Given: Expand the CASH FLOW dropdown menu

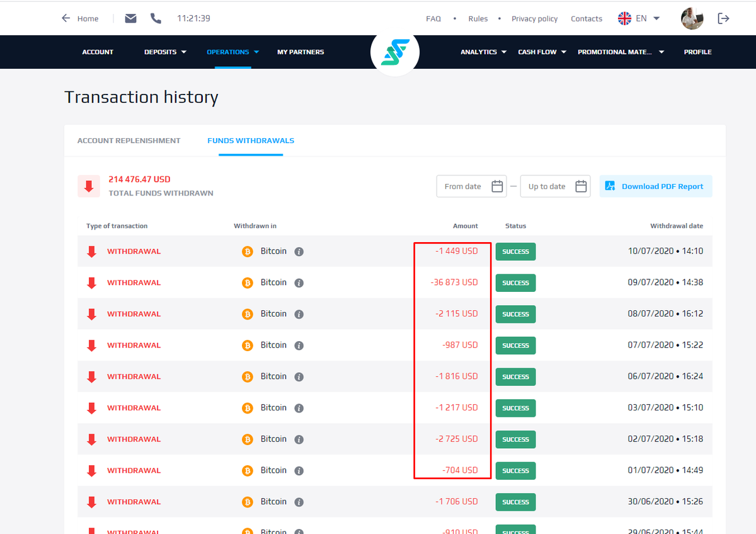Looking at the screenshot, I should point(542,52).
